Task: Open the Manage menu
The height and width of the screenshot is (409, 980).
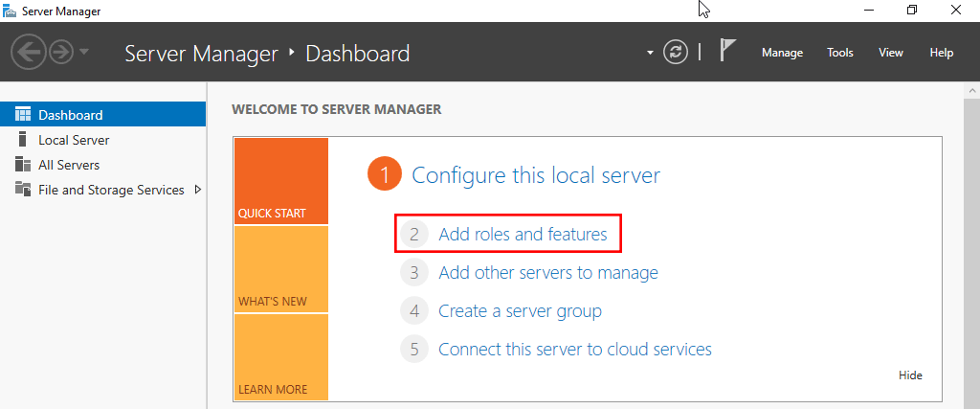Action: [x=782, y=53]
